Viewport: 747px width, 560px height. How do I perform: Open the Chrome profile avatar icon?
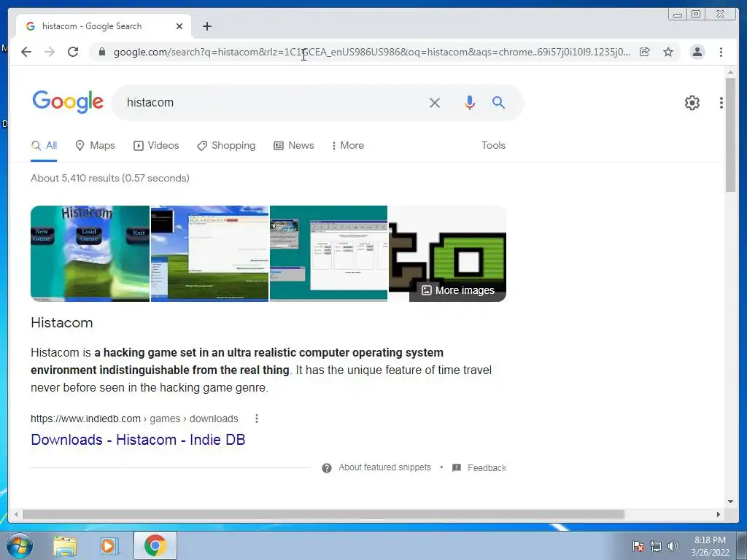(x=697, y=52)
